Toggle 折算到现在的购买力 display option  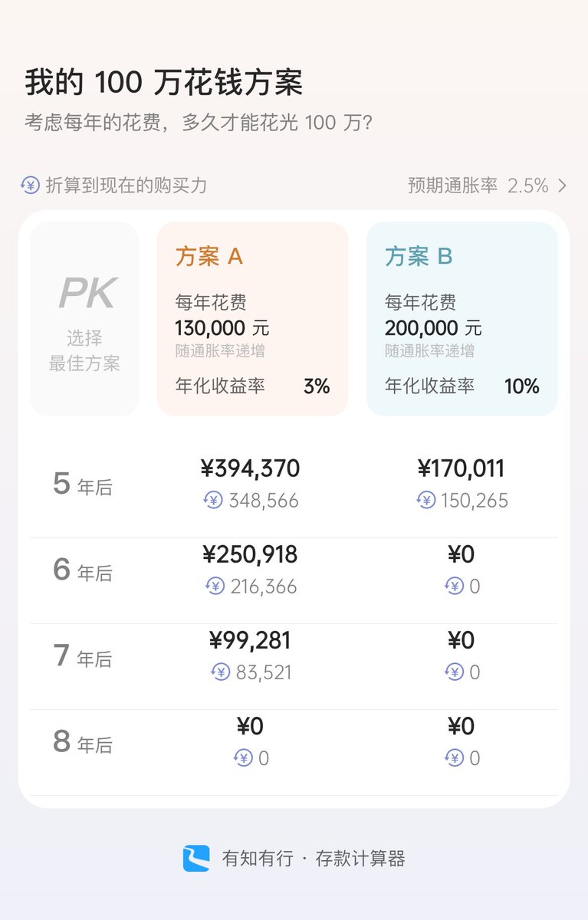114,186
